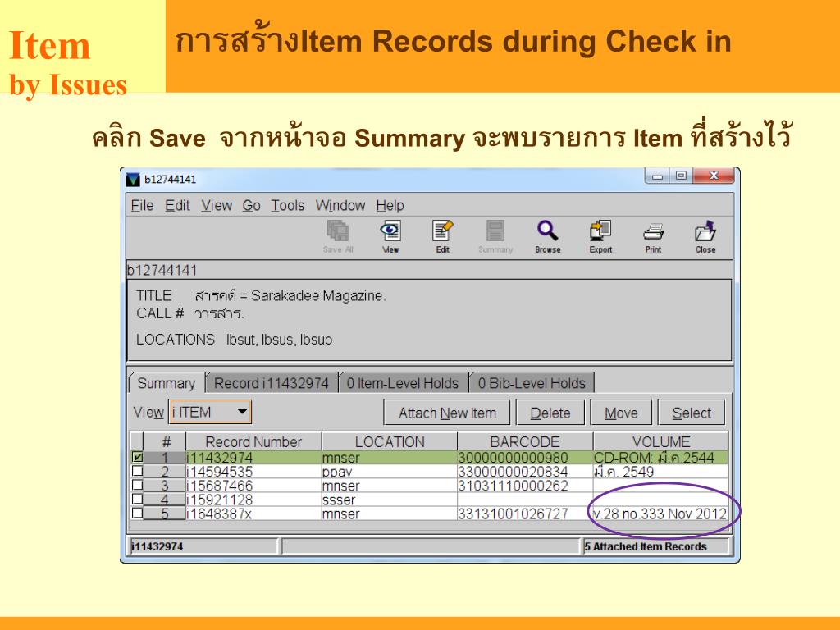840x630 pixels.
Task: Select record number i1648387x cell
Action: [x=253, y=514]
